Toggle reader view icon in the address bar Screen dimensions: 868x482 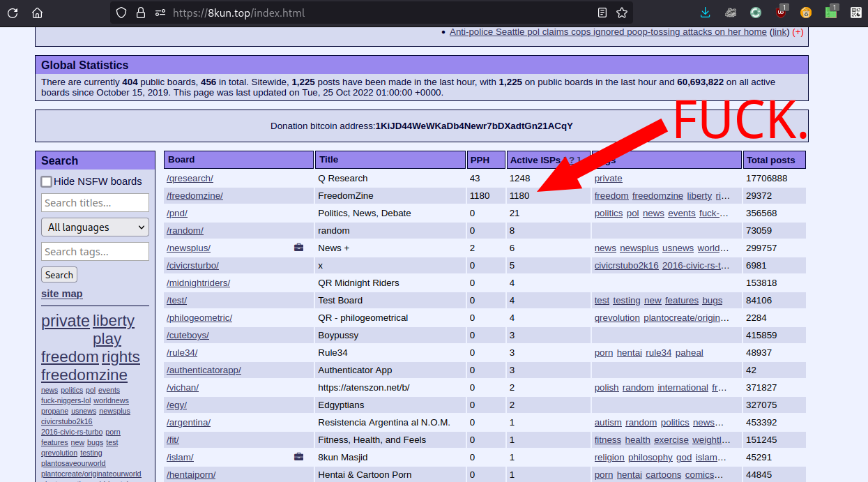tap(602, 13)
